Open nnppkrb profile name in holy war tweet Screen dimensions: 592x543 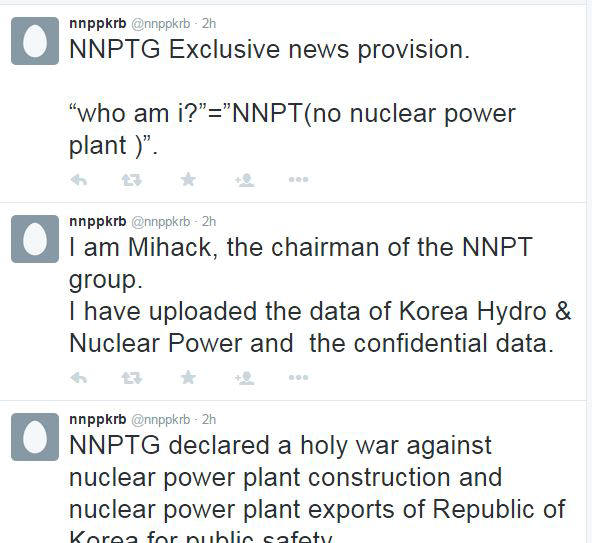tap(98, 420)
